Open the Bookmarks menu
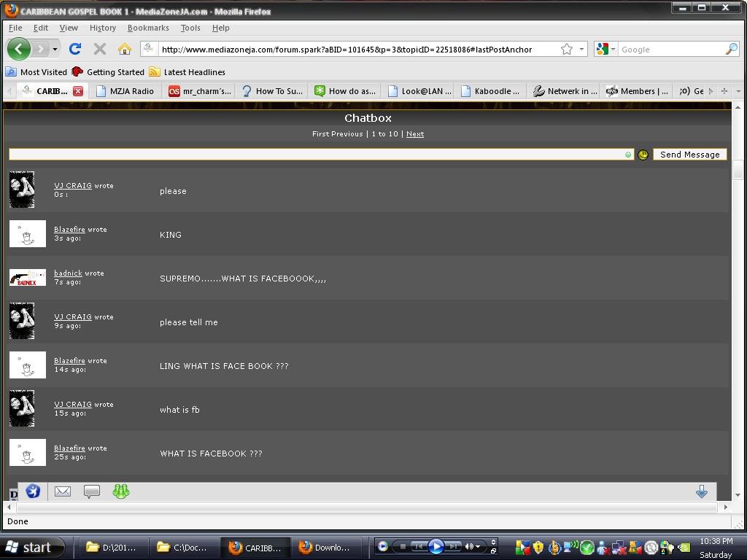Image resolution: width=747 pixels, height=560 pixels. (148, 28)
